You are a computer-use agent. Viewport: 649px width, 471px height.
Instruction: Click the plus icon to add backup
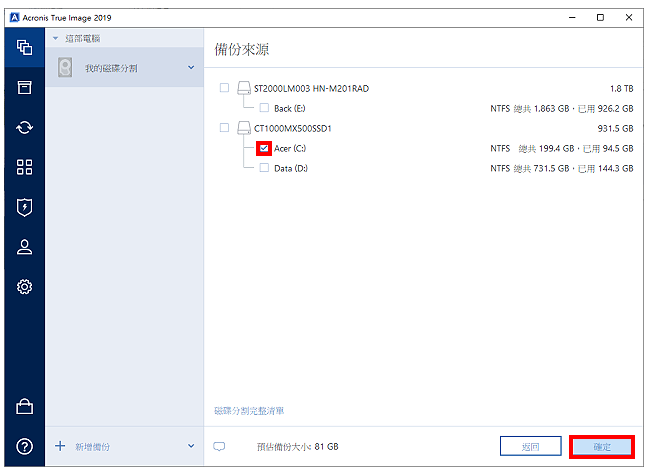point(60,446)
